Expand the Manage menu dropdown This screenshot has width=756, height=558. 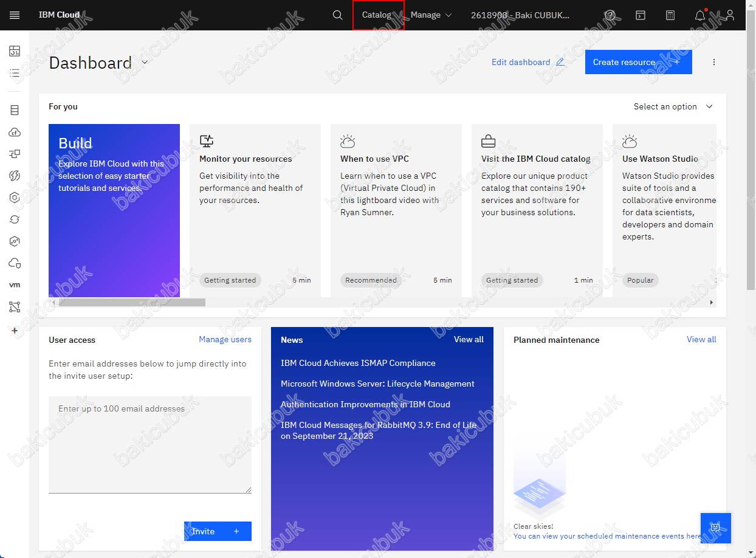coord(431,15)
